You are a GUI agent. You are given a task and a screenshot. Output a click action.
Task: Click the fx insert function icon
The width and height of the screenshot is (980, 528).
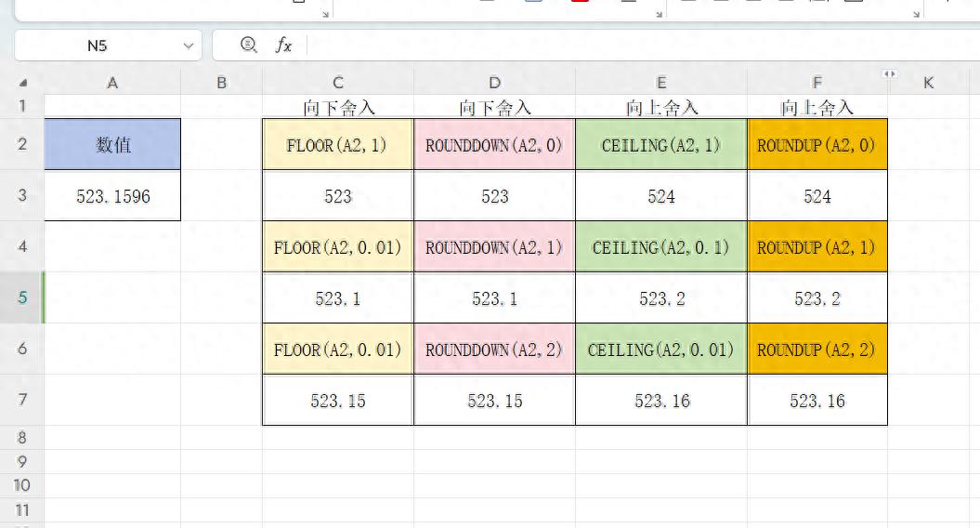283,45
